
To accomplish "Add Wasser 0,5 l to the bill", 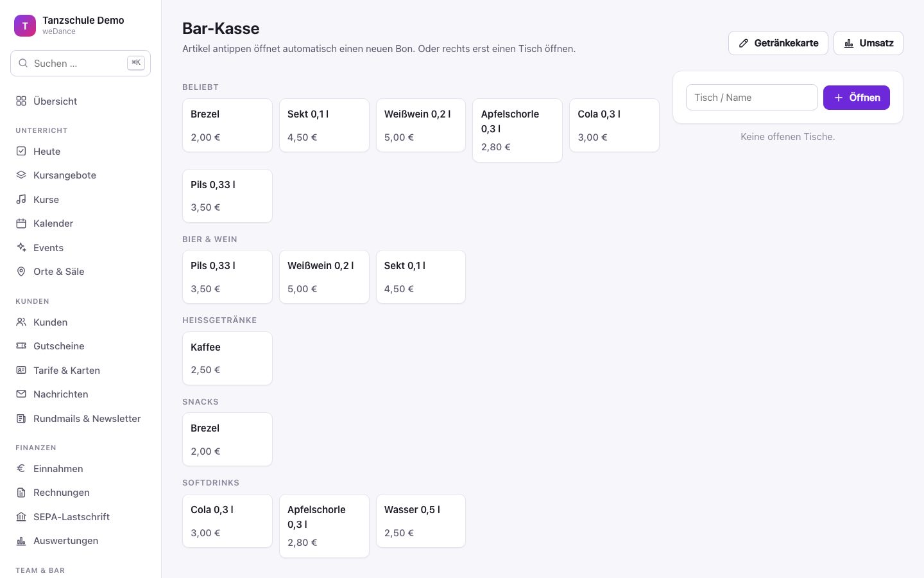I will [x=421, y=521].
